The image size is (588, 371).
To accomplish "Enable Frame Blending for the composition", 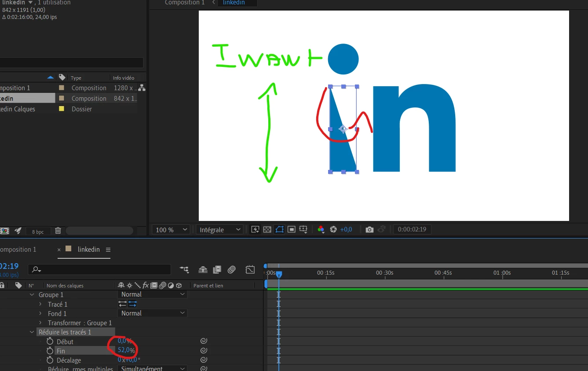I will [x=217, y=269].
